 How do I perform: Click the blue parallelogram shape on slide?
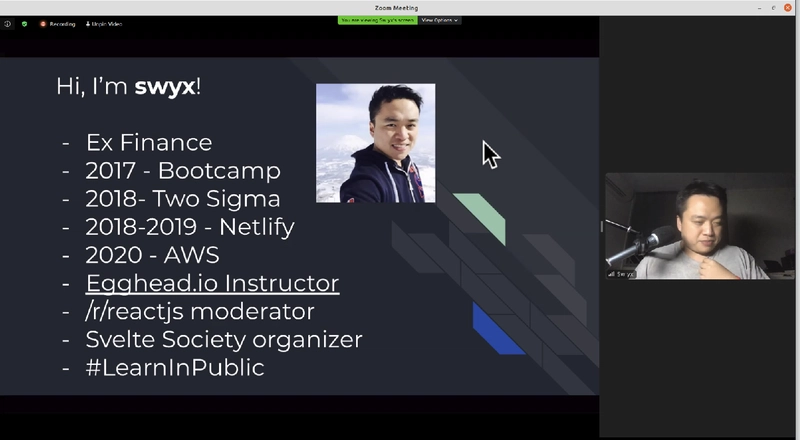point(498,329)
